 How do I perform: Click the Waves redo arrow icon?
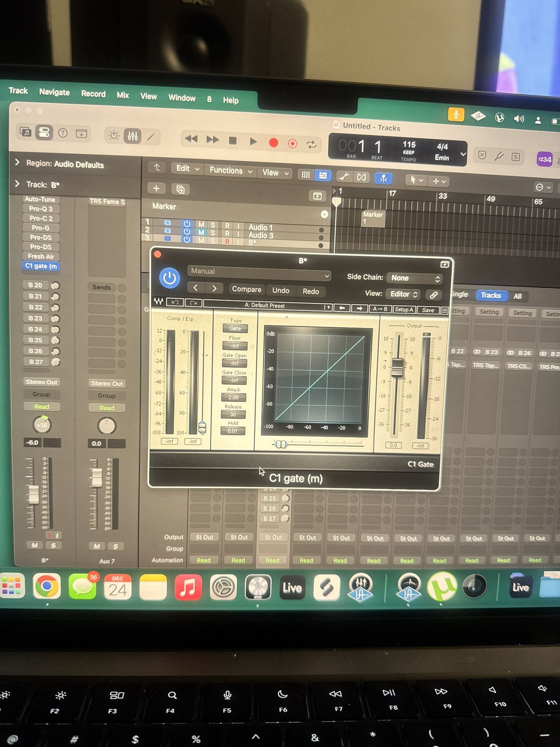[193, 303]
